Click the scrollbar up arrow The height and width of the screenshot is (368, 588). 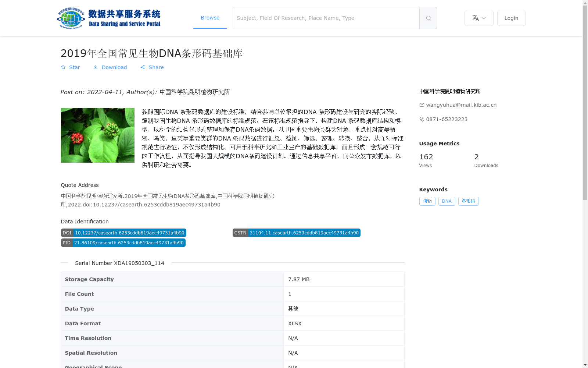click(x=585, y=3)
